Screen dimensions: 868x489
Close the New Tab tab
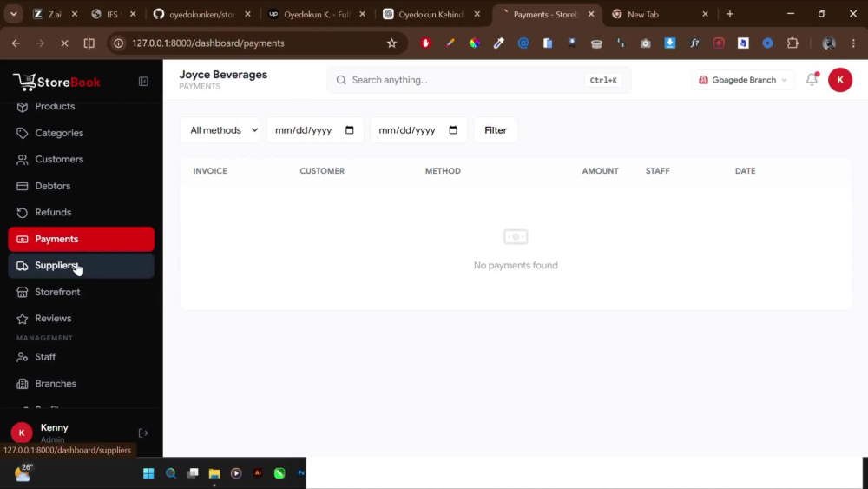point(705,15)
